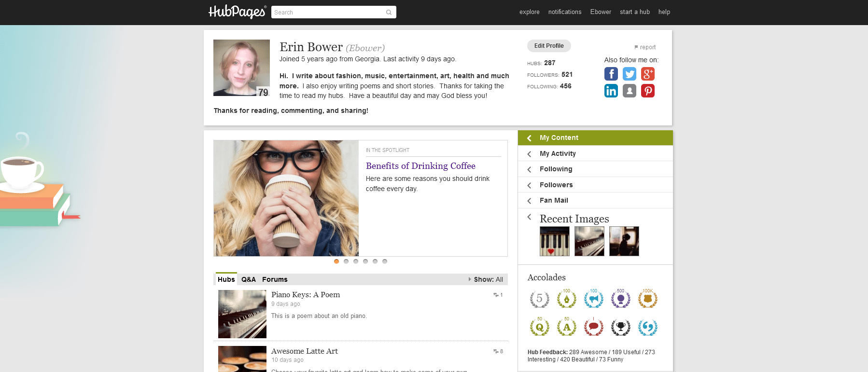Click the comment count icon for Piano Keys
868x372 pixels.
[x=496, y=295]
